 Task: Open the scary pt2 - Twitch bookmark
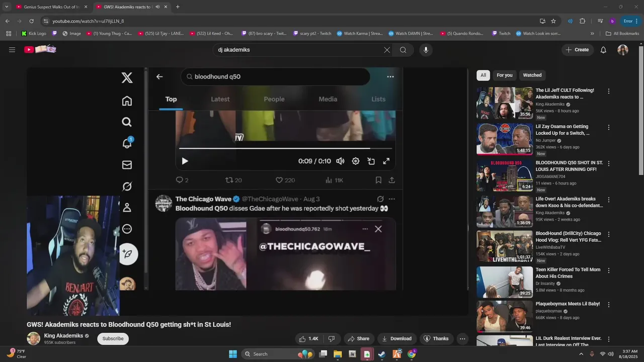311,34
